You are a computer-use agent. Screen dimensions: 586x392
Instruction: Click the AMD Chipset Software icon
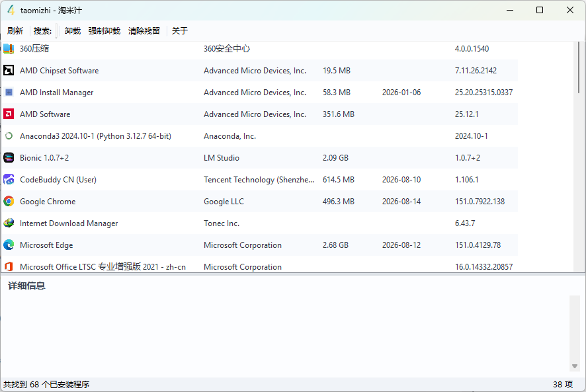tap(9, 70)
